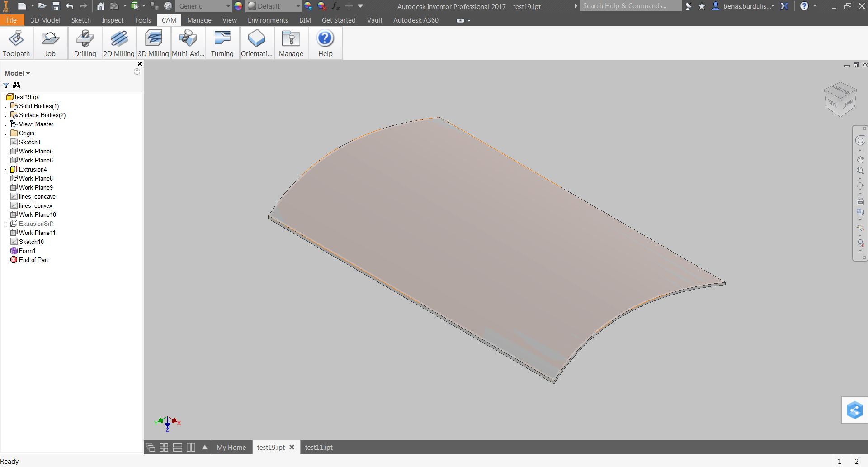Click the filter icon in Model browser
The image size is (868, 467).
(5, 86)
